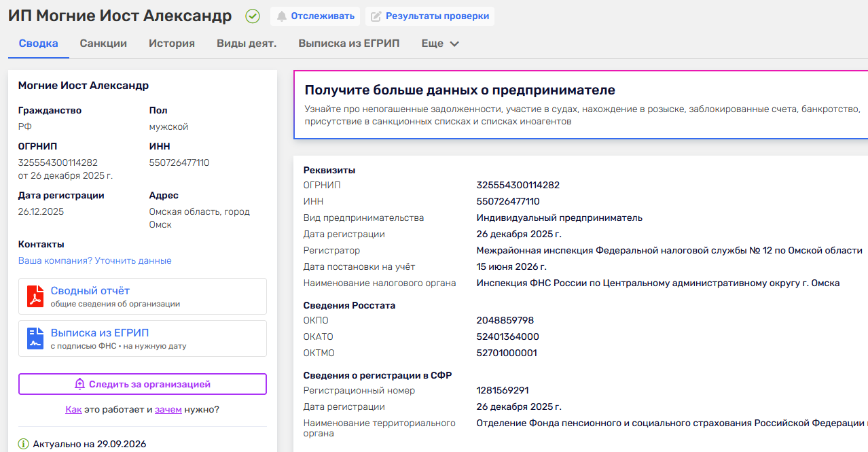Click the Межрайонная инспекция registrar text
This screenshot has width=868, height=452.
670,250
